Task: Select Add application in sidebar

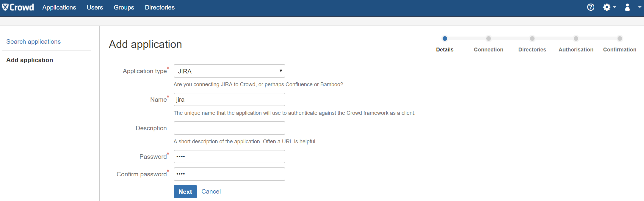Action: 30,60
